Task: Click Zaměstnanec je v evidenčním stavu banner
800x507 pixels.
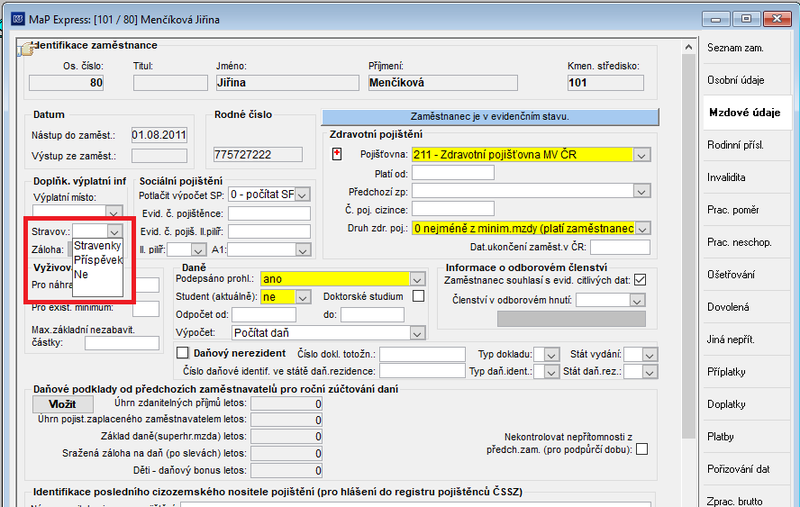Action: pyautogui.click(x=490, y=117)
